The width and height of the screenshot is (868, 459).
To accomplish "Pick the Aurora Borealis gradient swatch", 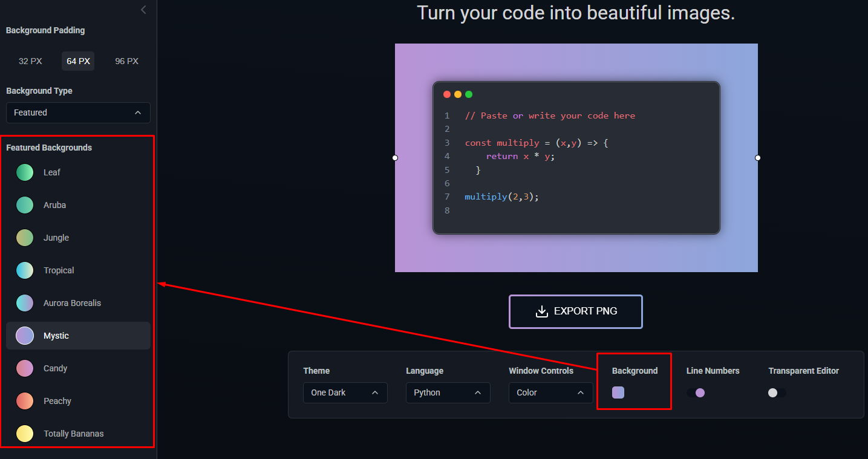I will tap(25, 303).
